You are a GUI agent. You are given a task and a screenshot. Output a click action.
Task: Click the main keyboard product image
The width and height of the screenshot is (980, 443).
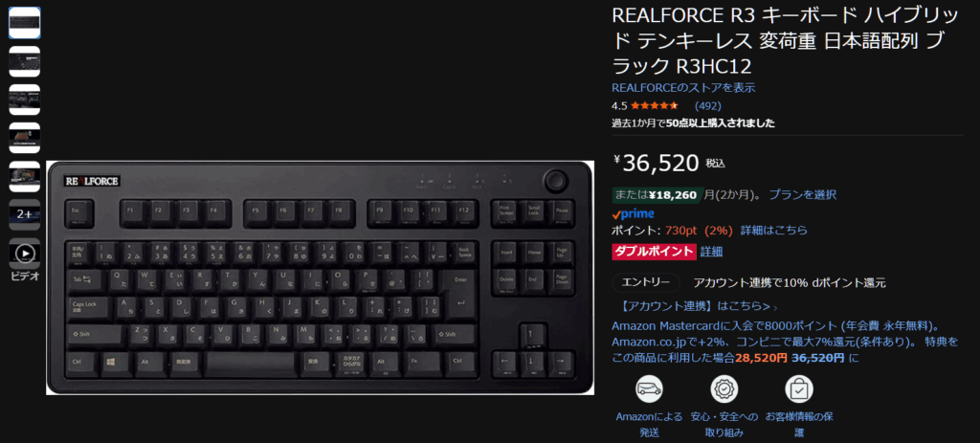(320, 278)
